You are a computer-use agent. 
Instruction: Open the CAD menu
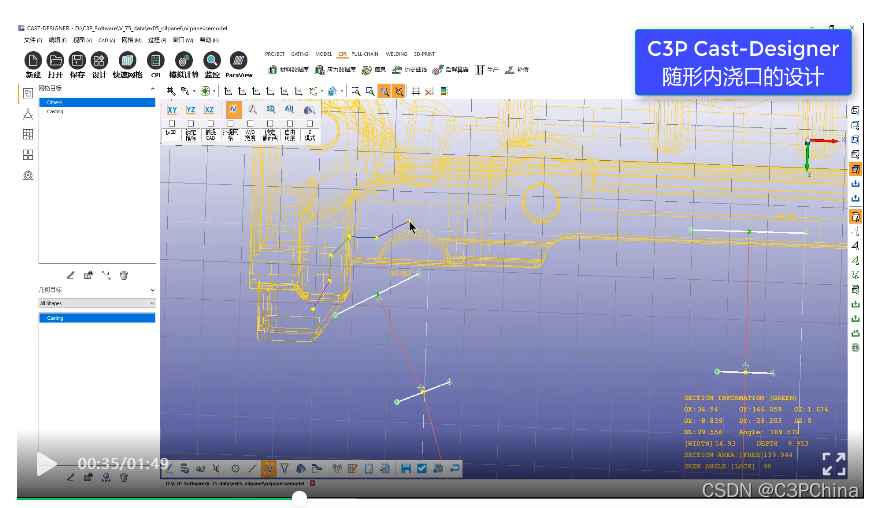[106, 40]
